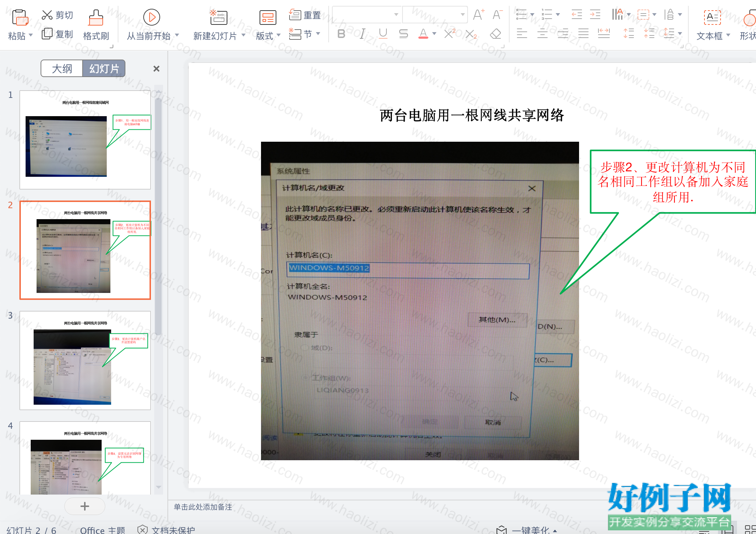Switch to the Outline (大纲) tab
This screenshot has width=756, height=534.
point(62,68)
